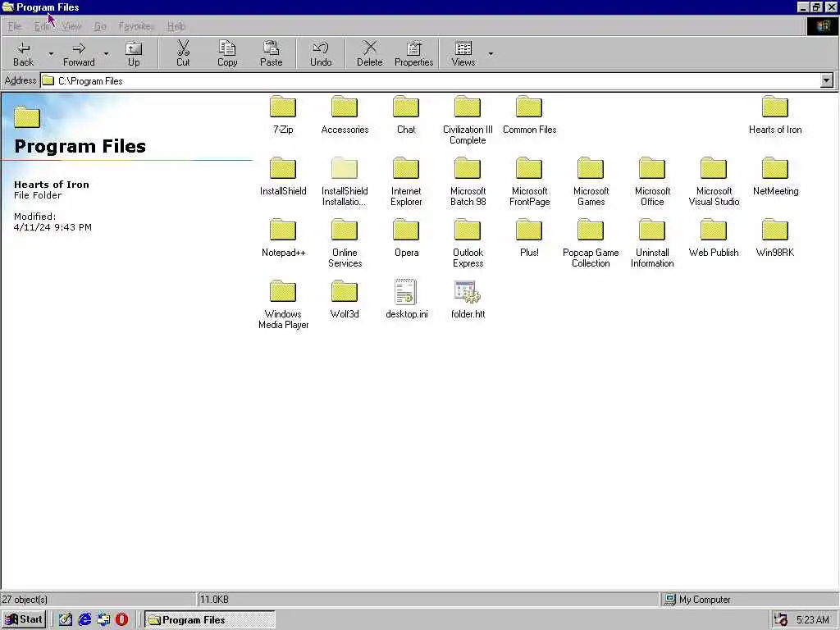Click the 27 object(s) status text
The width and height of the screenshot is (840, 630).
point(25,600)
